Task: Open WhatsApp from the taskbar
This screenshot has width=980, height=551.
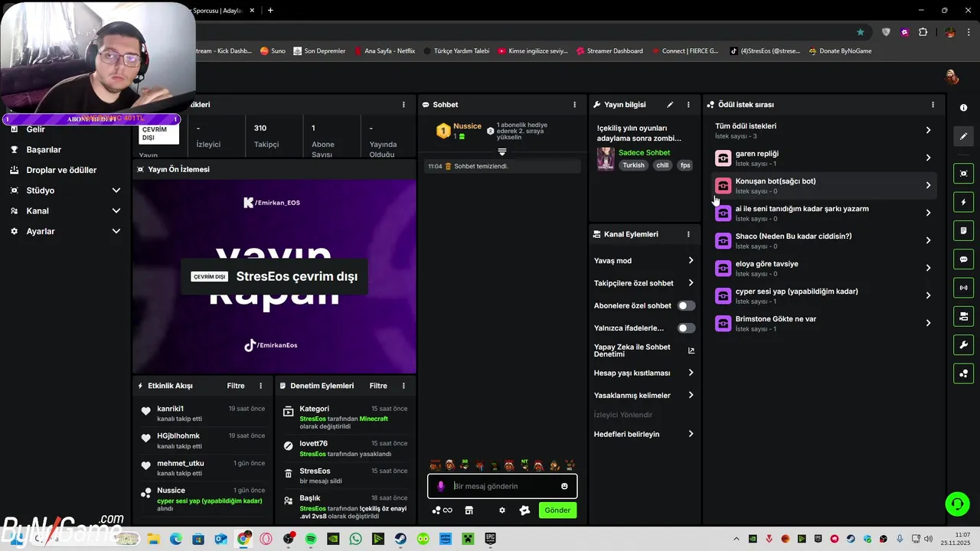Action: point(355,539)
